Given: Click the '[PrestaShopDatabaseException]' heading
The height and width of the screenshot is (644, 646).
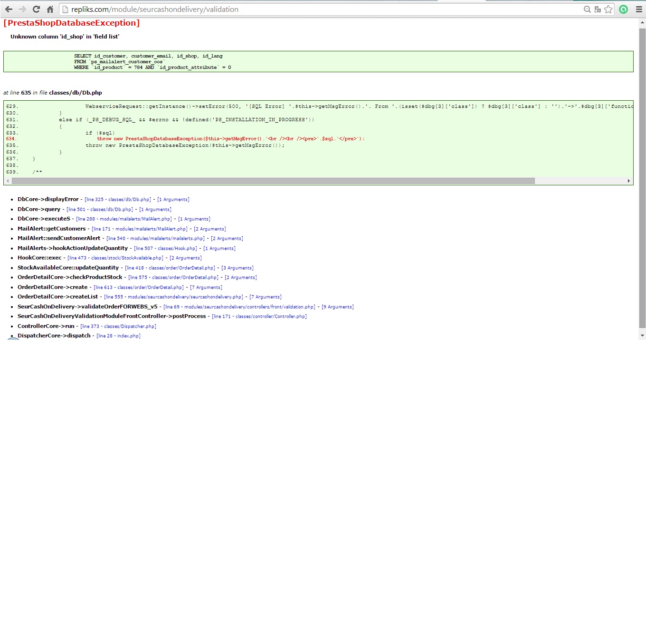Looking at the screenshot, I should click(x=72, y=23).
